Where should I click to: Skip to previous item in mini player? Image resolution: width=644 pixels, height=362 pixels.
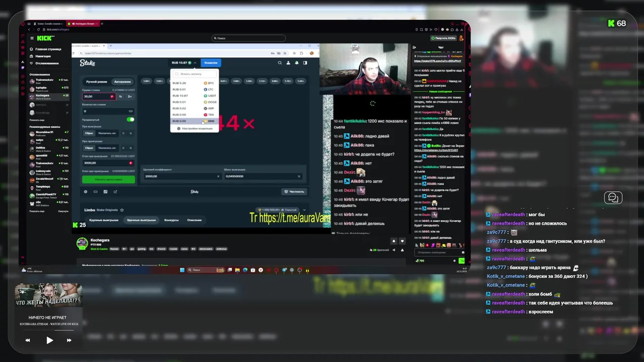pos(28,340)
